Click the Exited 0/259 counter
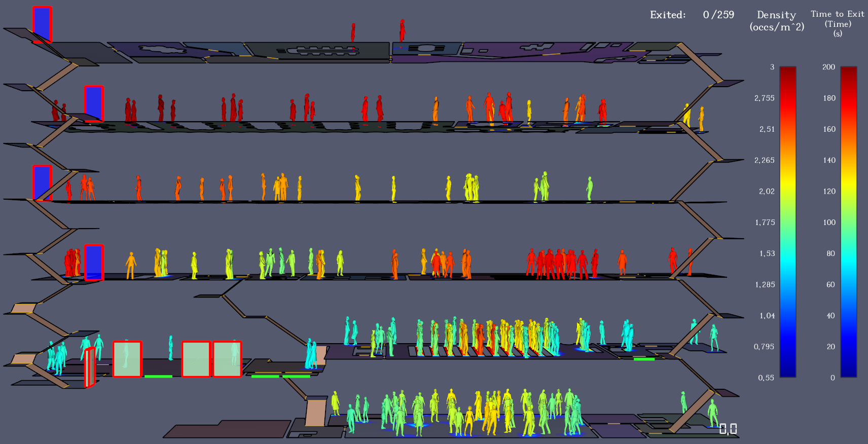The image size is (868, 444). (x=692, y=15)
